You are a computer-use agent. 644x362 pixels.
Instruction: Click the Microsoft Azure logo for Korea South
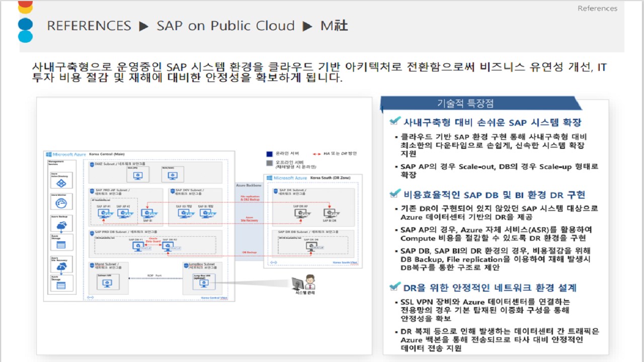(x=287, y=178)
